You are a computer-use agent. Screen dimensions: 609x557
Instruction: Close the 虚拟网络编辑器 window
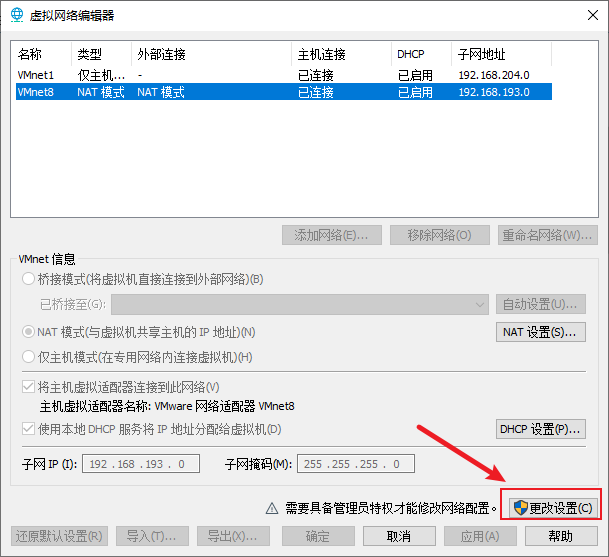[x=593, y=15]
